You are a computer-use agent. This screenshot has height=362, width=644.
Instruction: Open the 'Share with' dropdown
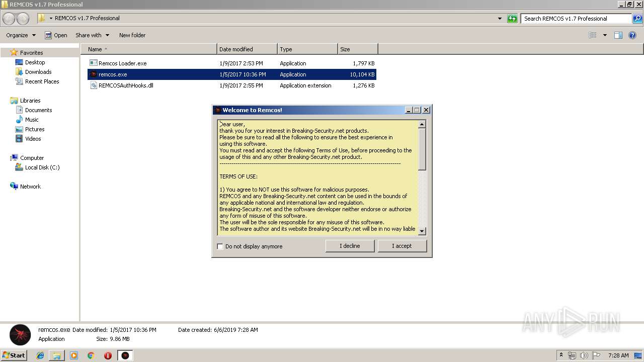pos(93,35)
